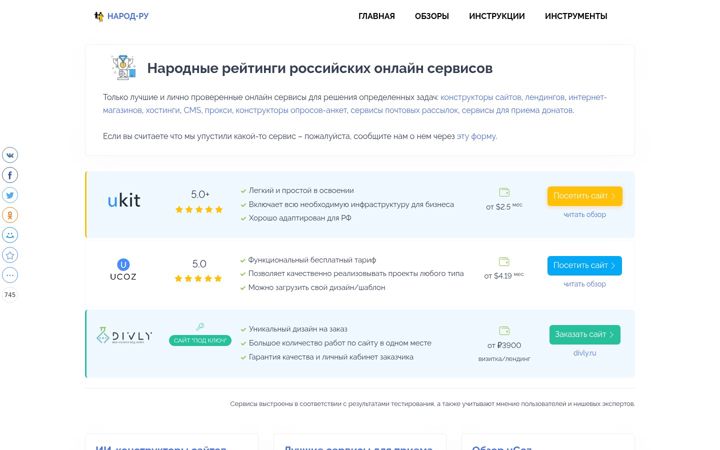The height and width of the screenshot is (450, 720).
Task: Open the эту форму feedback link
Action: (476, 136)
